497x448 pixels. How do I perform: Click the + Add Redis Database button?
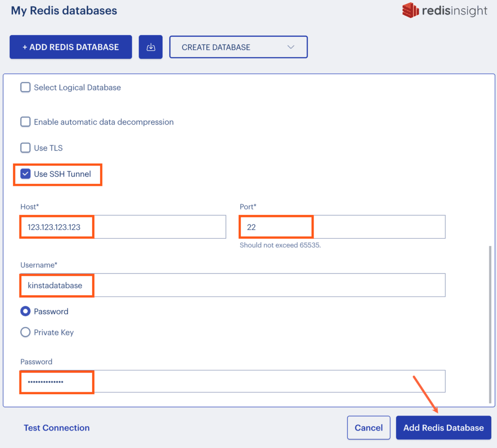click(x=71, y=47)
